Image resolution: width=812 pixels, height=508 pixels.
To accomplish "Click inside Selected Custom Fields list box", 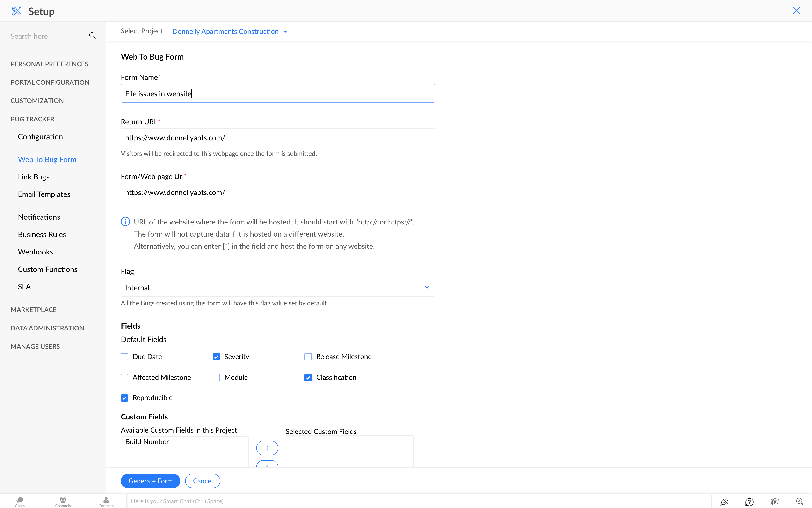I will 349,452.
